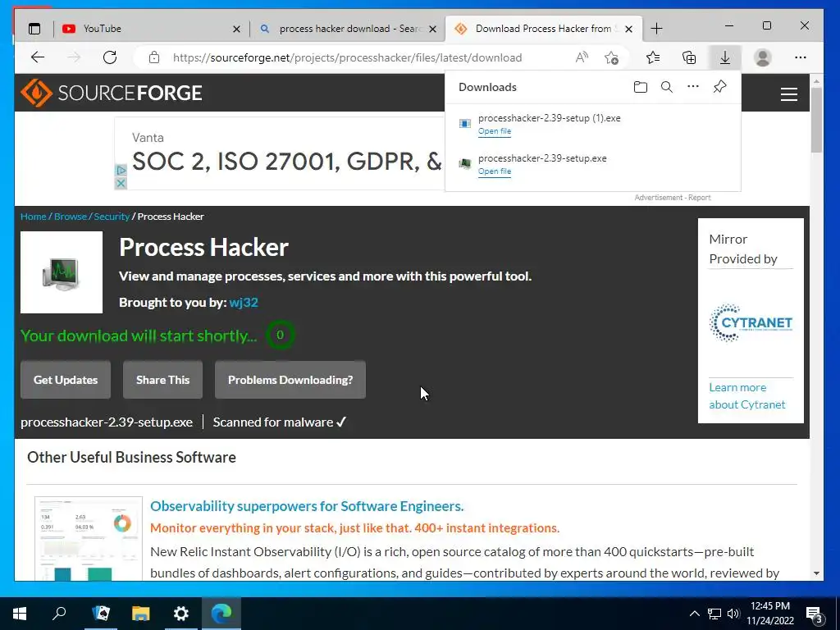Viewport: 840px width, 630px height.
Task: Click the Share This button
Action: [x=163, y=380]
